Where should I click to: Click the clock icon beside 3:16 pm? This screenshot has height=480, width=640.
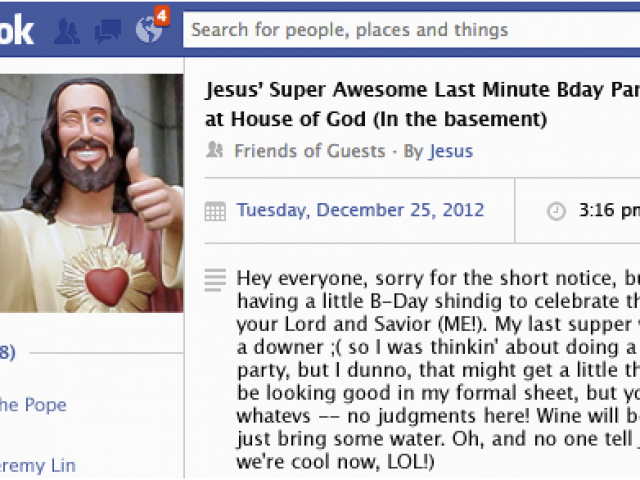tap(556, 211)
